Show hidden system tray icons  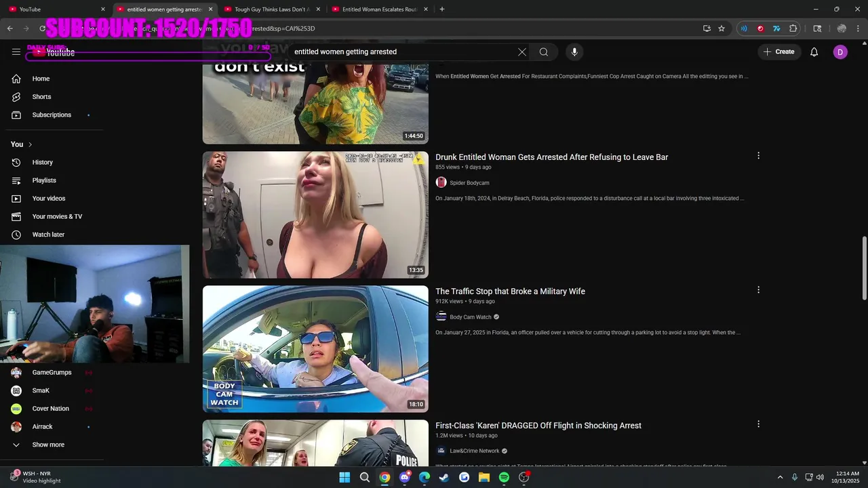tap(780, 477)
